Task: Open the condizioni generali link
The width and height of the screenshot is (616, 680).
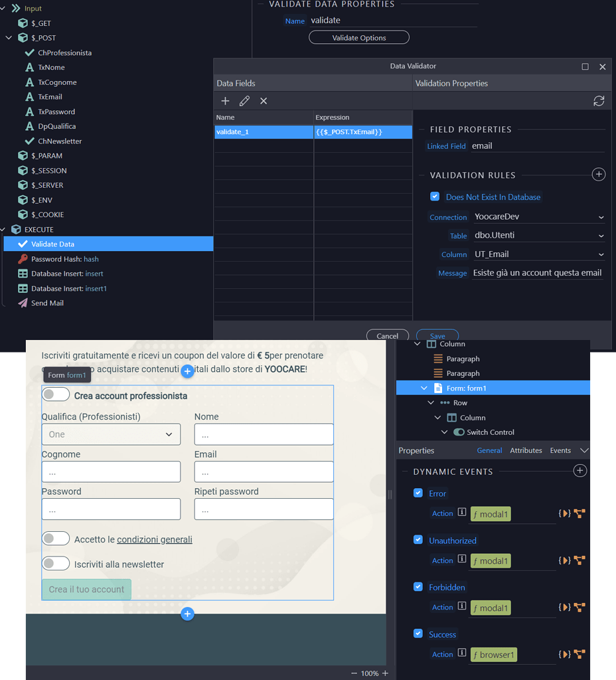Action: pyautogui.click(x=154, y=539)
